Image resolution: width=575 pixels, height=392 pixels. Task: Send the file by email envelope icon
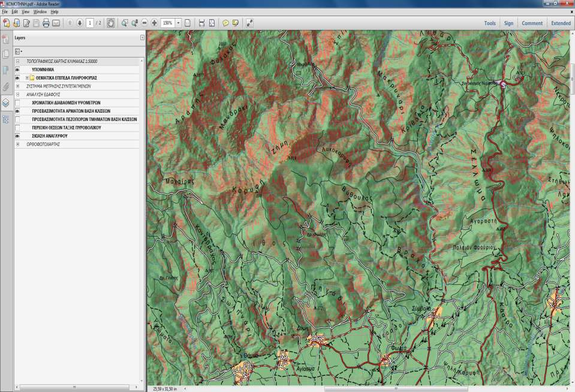[56, 23]
